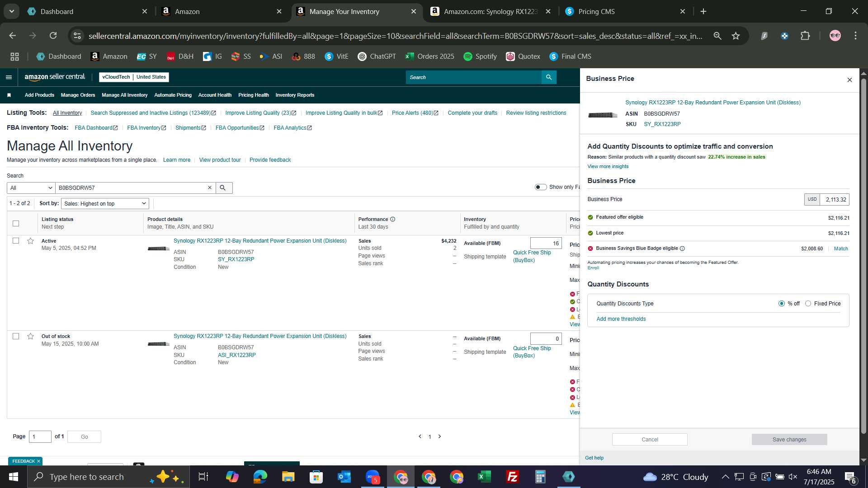Click the Seller Central search magnifier button
This screenshot has width=868, height=488.
[x=549, y=77]
